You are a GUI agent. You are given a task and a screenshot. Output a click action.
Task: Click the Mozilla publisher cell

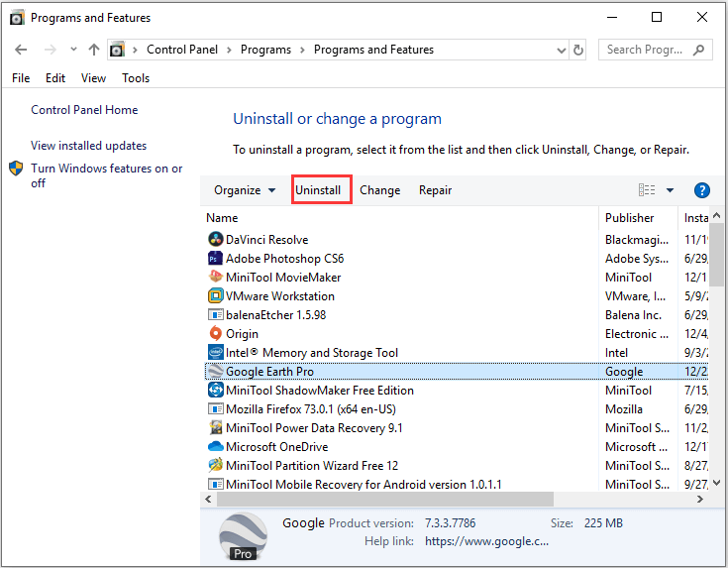(x=624, y=409)
